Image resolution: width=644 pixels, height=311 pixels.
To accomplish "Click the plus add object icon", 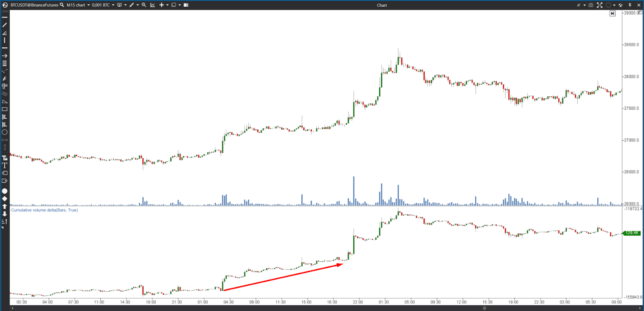I will pos(161,5).
